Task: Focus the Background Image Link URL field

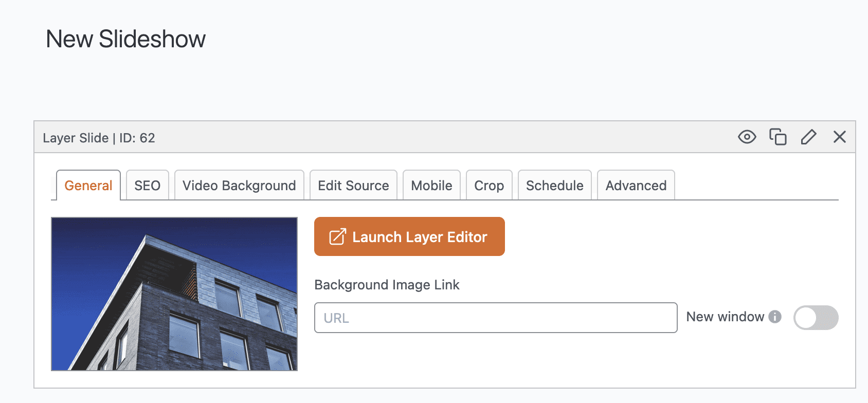Action: point(495,318)
